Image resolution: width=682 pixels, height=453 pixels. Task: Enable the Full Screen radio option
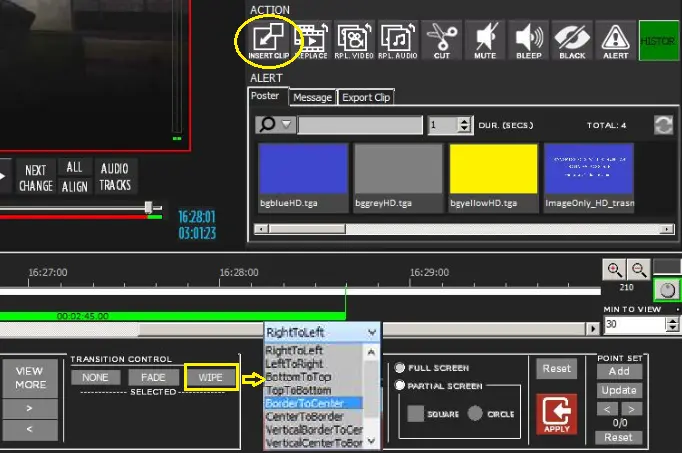click(x=400, y=367)
